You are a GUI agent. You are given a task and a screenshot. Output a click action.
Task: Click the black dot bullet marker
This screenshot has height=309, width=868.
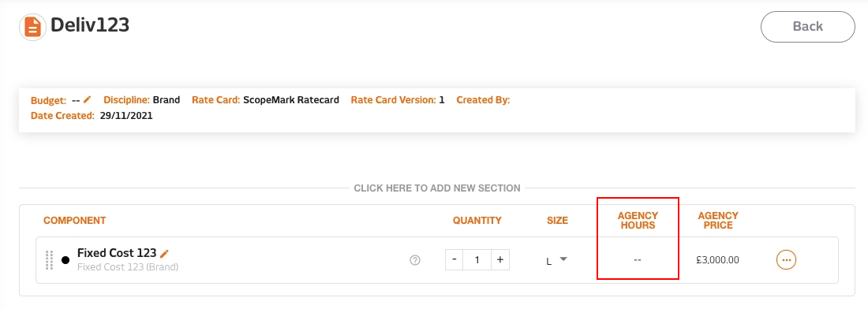[65, 260]
